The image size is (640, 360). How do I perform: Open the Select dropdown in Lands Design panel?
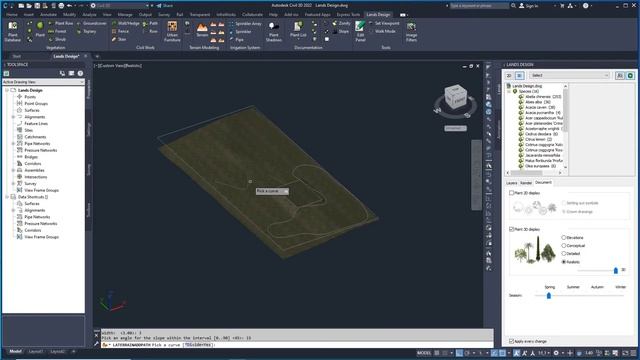569,76
